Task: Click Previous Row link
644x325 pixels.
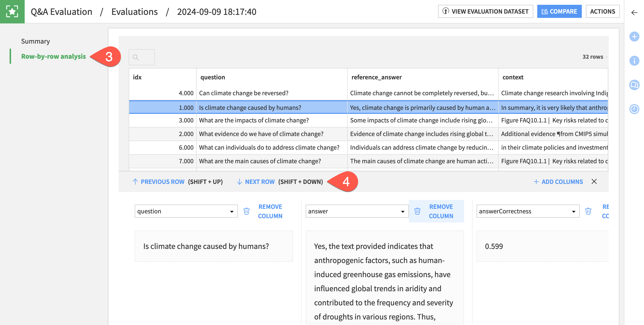Action: pos(162,182)
